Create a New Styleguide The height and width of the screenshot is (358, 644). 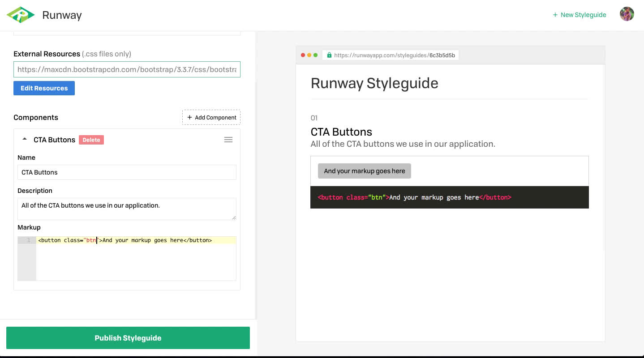coord(579,15)
